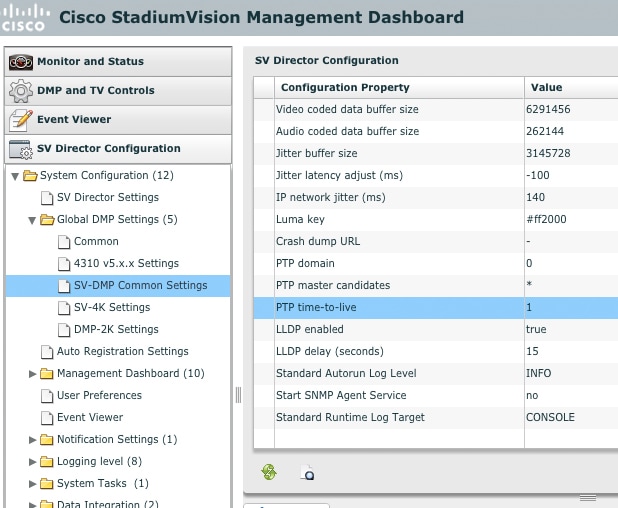Image resolution: width=618 pixels, height=508 pixels.
Task: Click the page icon beside SV-4K Settings
Action: pos(64,308)
